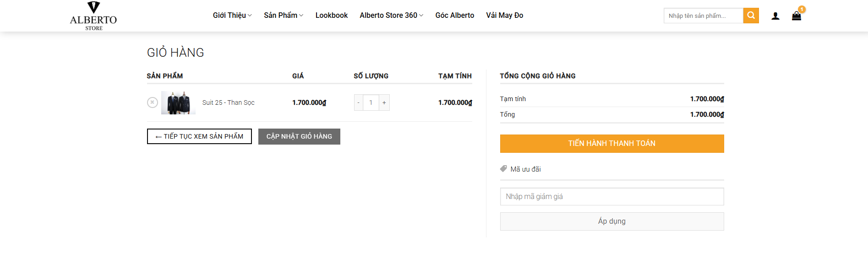The height and width of the screenshot is (264, 868).
Task: Click the coupon tag icon
Action: (503, 169)
